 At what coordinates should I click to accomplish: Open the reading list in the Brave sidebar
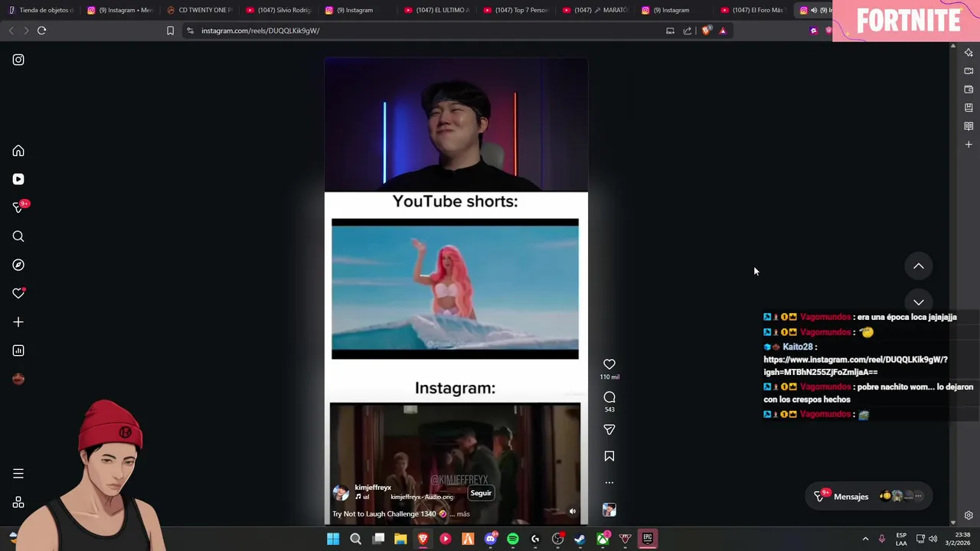coord(969,126)
